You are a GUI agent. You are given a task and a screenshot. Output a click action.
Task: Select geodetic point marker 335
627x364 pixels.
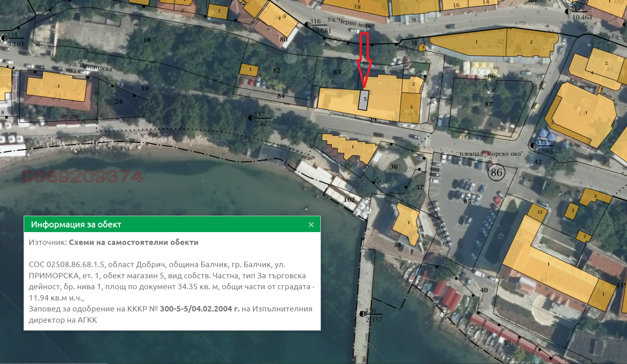point(533,146)
